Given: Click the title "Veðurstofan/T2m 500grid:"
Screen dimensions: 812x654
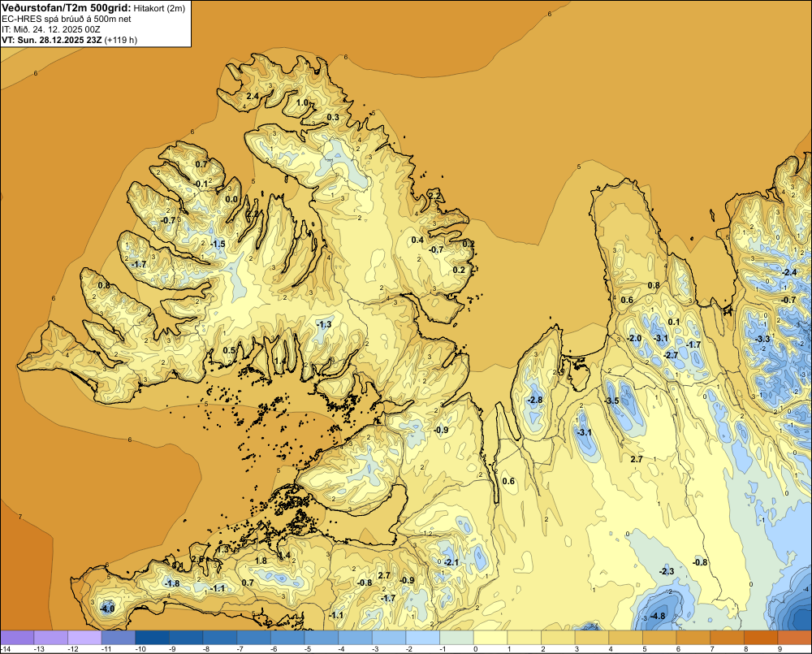Looking at the screenshot, I should tap(67, 8).
